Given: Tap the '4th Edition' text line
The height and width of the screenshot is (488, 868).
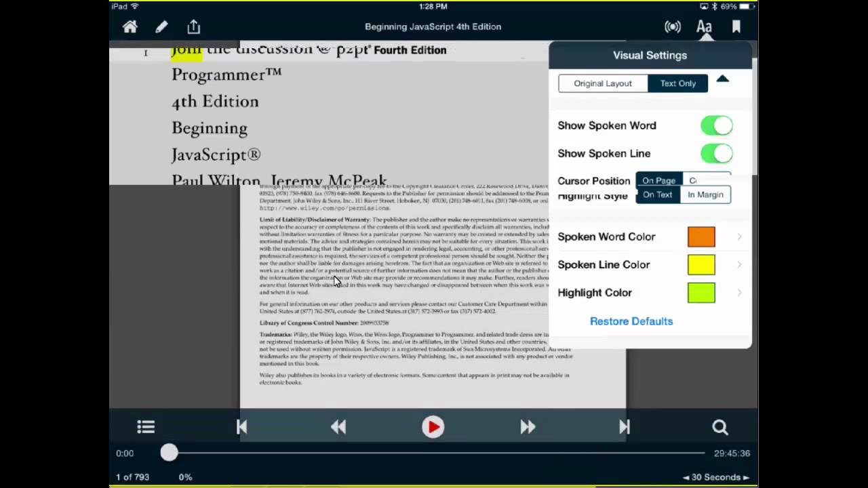Looking at the screenshot, I should (215, 102).
